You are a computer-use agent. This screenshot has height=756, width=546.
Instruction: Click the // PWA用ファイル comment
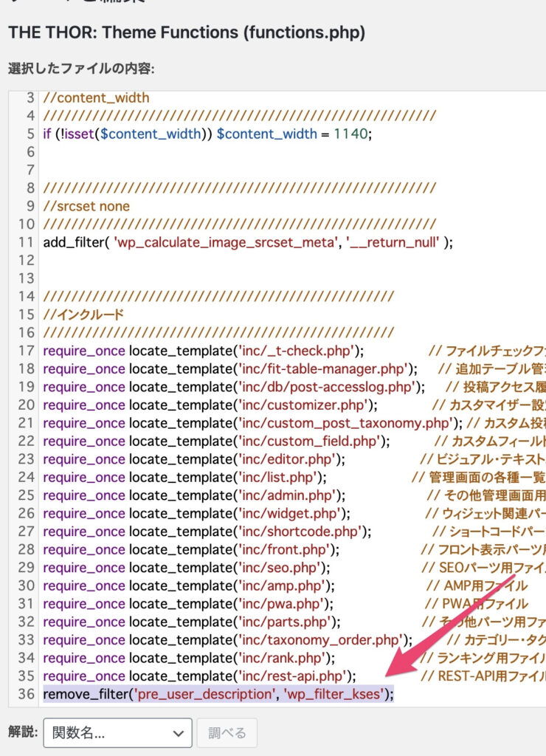tap(477, 604)
